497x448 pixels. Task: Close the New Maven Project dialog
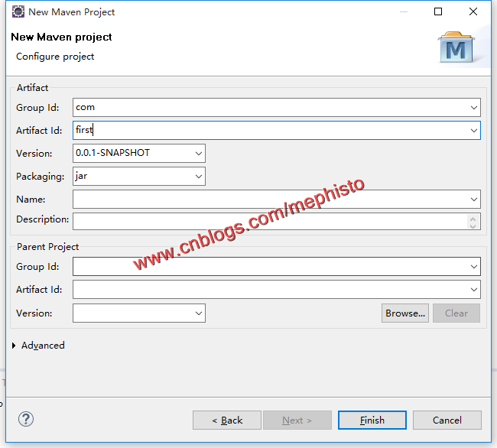473,11
